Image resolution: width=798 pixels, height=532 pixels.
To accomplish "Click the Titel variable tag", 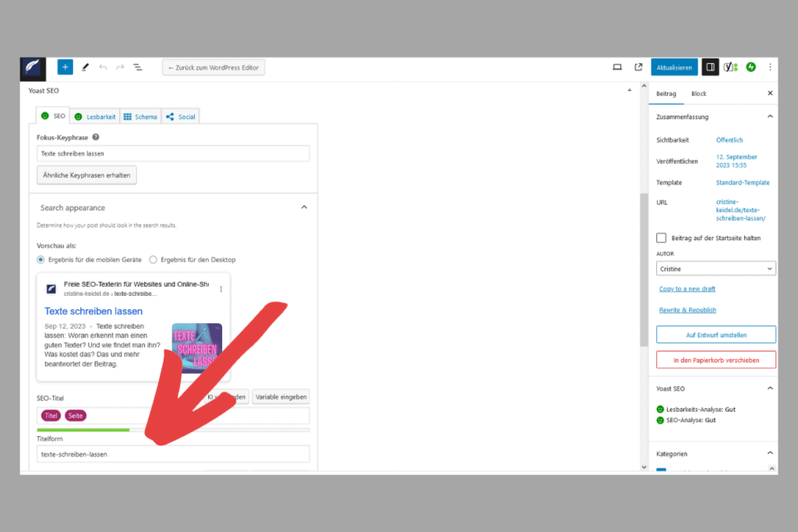I will pos(51,415).
